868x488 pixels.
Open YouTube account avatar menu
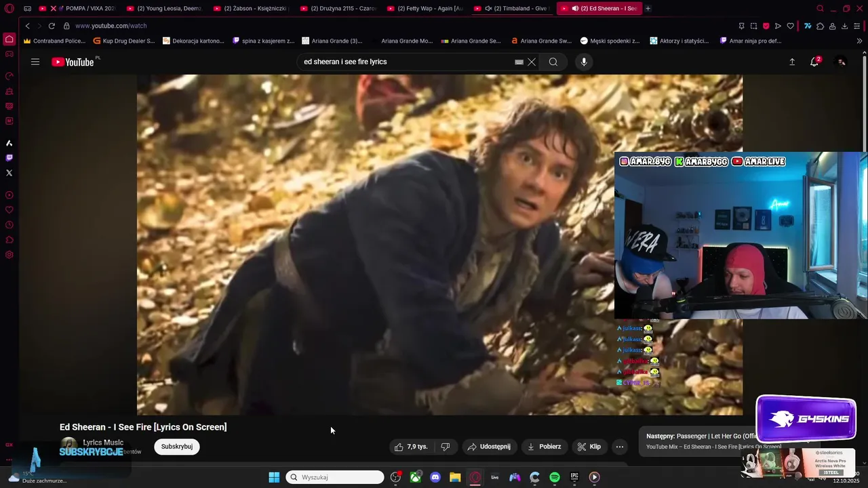pos(841,62)
